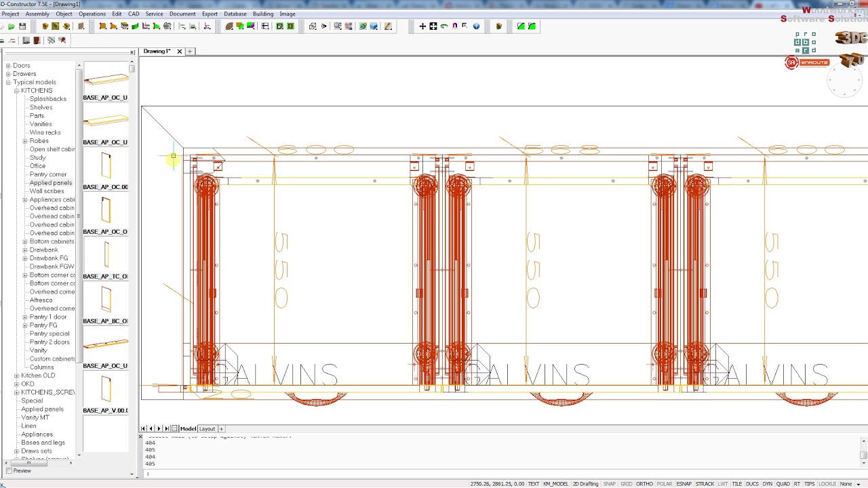This screenshot has width=868, height=488.
Task: Click the SAI Enroute logo icon
Action: pyautogui.click(x=807, y=63)
